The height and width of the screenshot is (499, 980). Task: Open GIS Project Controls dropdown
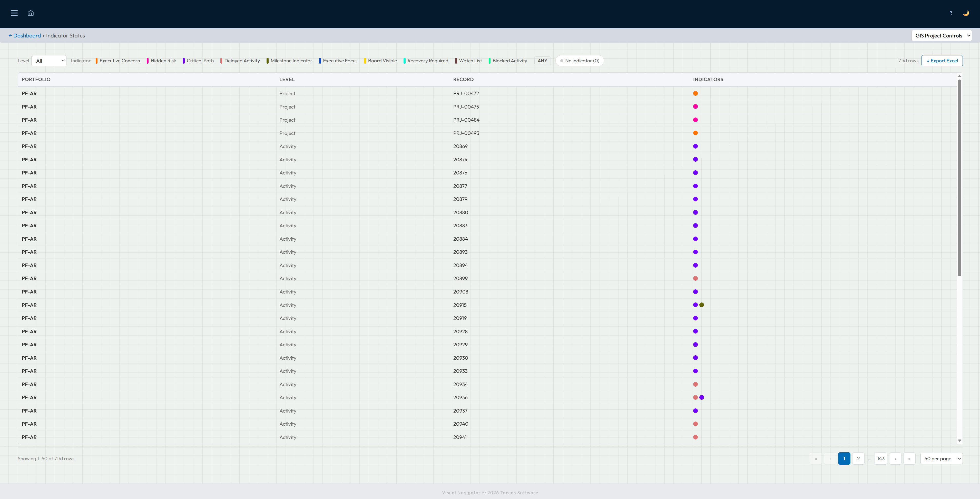[x=942, y=36]
